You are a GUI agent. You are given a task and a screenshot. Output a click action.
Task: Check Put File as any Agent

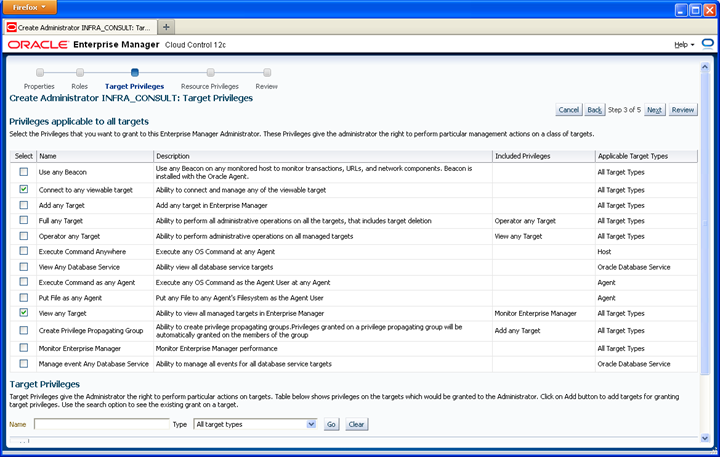pos(23,297)
